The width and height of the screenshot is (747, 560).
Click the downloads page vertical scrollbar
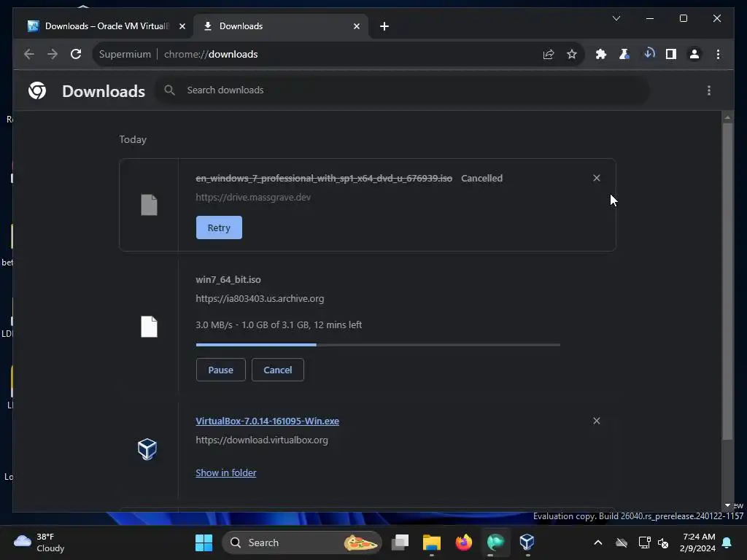coord(727,281)
